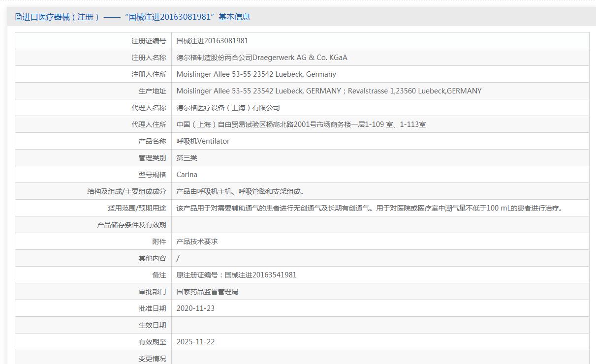This screenshot has width=596, height=364.
Task: Select agent name 德尔格医疗设备（上海）有限公司
Action: 228,108
